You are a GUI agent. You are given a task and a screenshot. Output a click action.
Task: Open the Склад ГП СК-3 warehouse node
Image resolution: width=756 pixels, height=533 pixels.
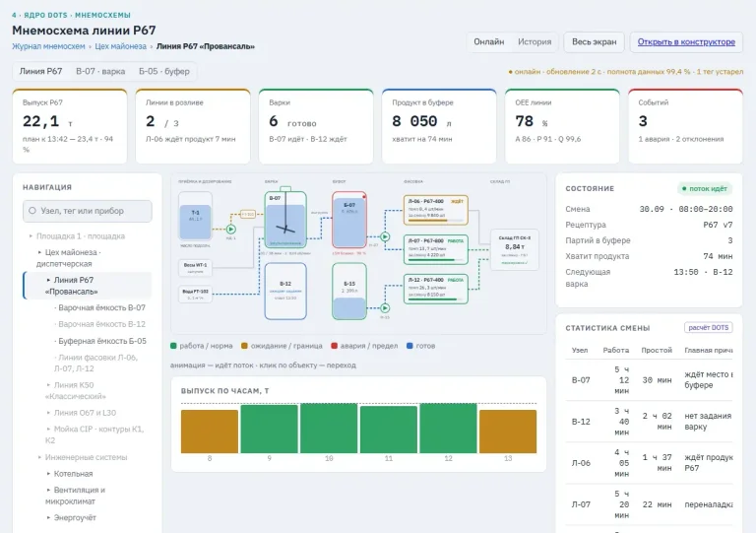coord(515,250)
